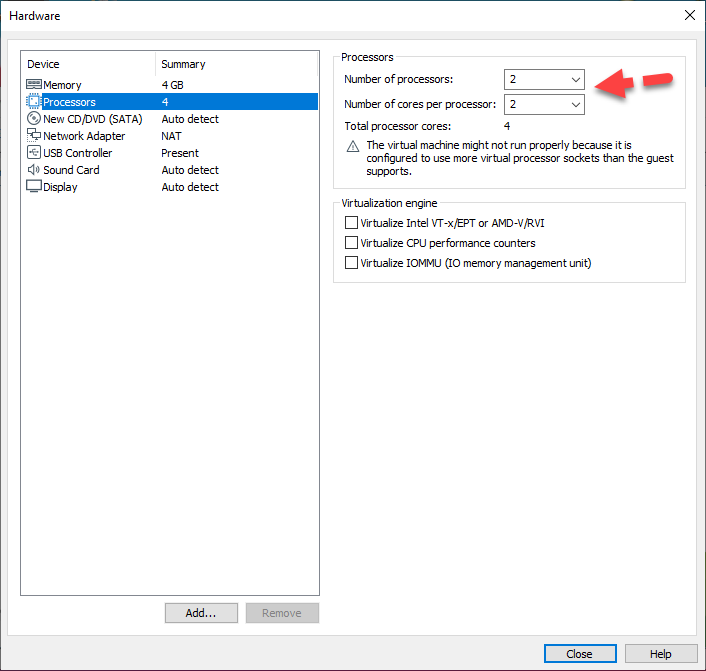Click the Add... button
The height and width of the screenshot is (671, 706).
[201, 613]
